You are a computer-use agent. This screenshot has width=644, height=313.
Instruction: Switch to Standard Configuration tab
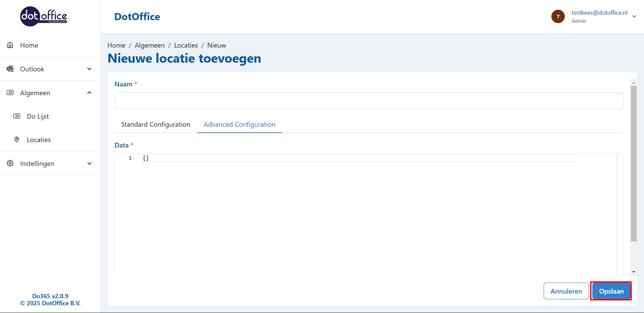[x=155, y=124]
